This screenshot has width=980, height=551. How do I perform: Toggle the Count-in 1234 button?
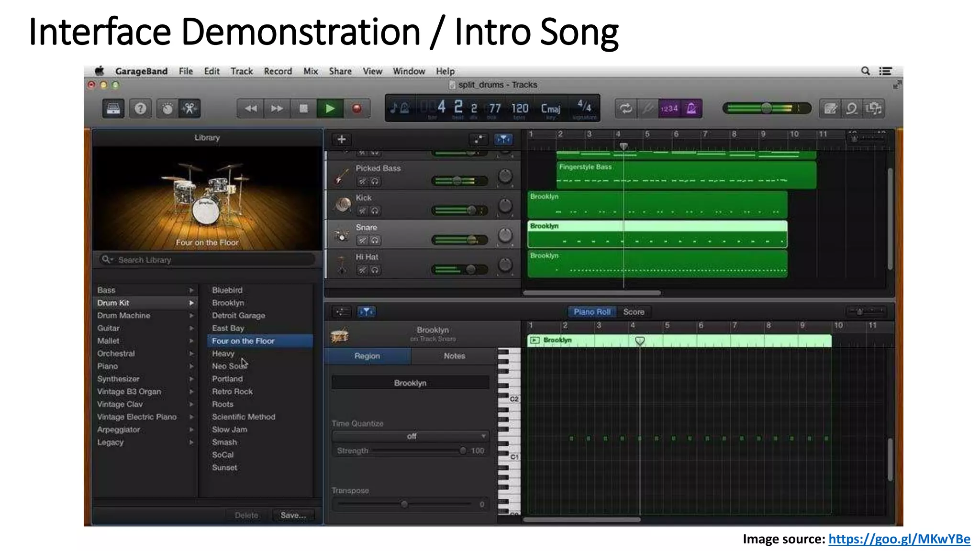[669, 109]
